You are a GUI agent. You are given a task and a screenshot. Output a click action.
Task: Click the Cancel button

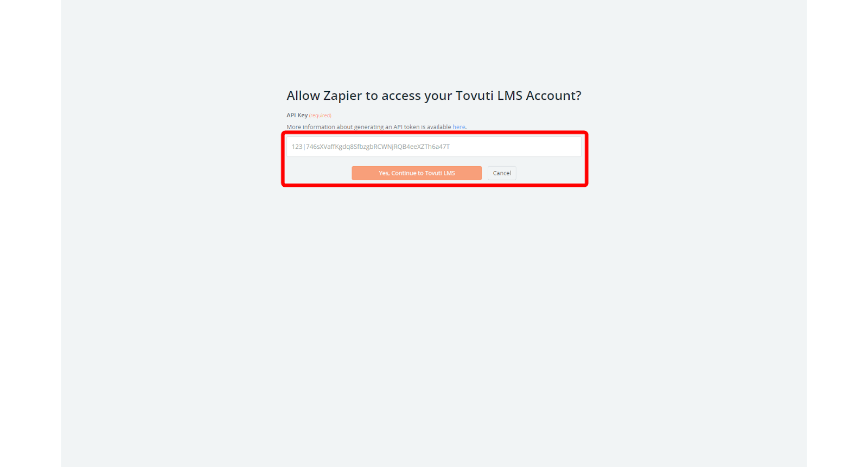click(502, 173)
